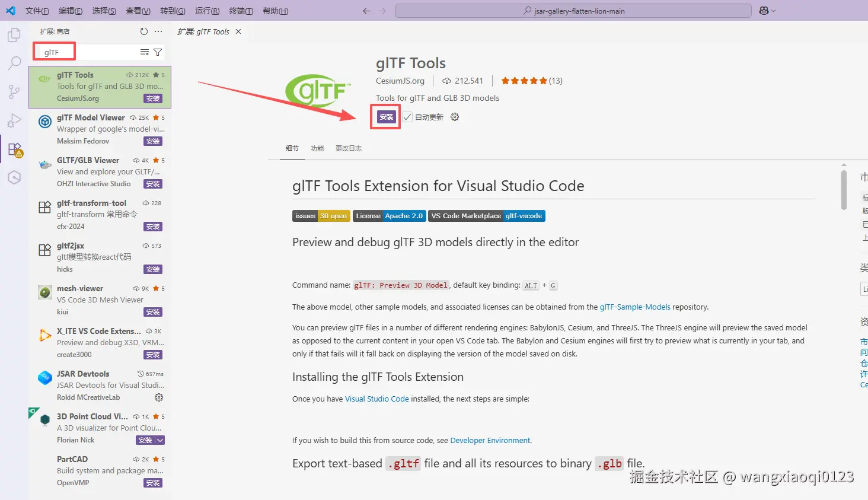Go forward with the navigation arrow
The width and height of the screenshot is (868, 500).
tap(382, 11)
